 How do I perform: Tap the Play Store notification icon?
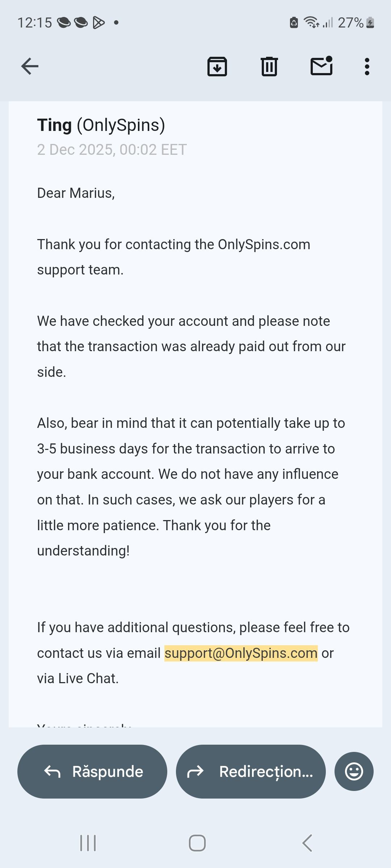98,23
